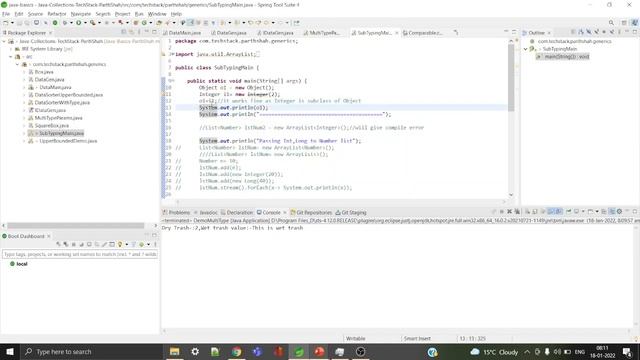Click the New file icon in toolbar

[6, 23]
